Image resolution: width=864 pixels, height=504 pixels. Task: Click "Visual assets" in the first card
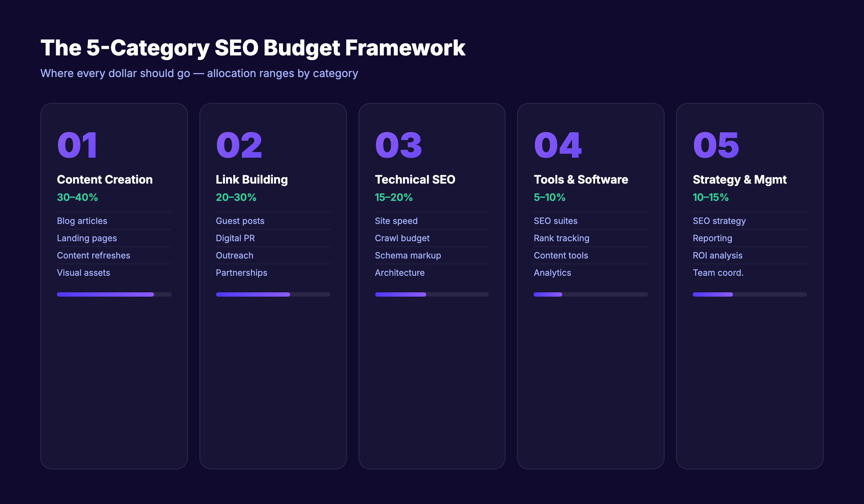[83, 273]
